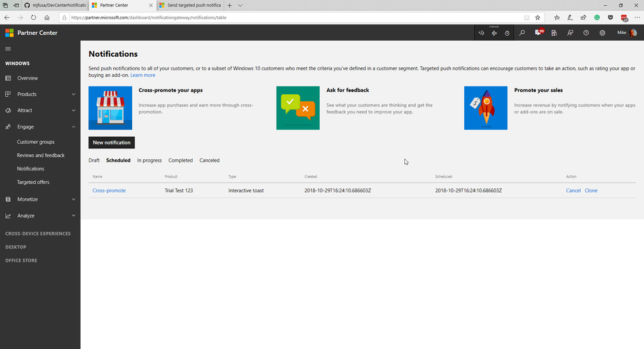Open the tabs you've set aside icon
Viewport: 644px width, 349px height.
click(5, 5)
